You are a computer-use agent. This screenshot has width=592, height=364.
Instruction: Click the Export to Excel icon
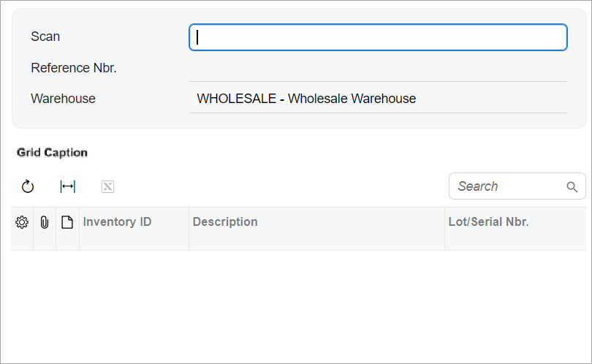107,186
